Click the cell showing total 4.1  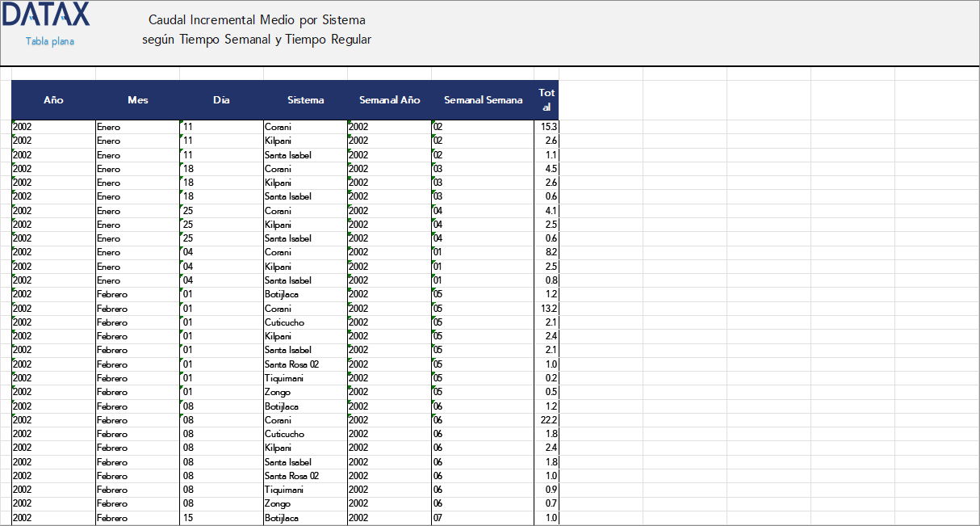pyautogui.click(x=547, y=211)
